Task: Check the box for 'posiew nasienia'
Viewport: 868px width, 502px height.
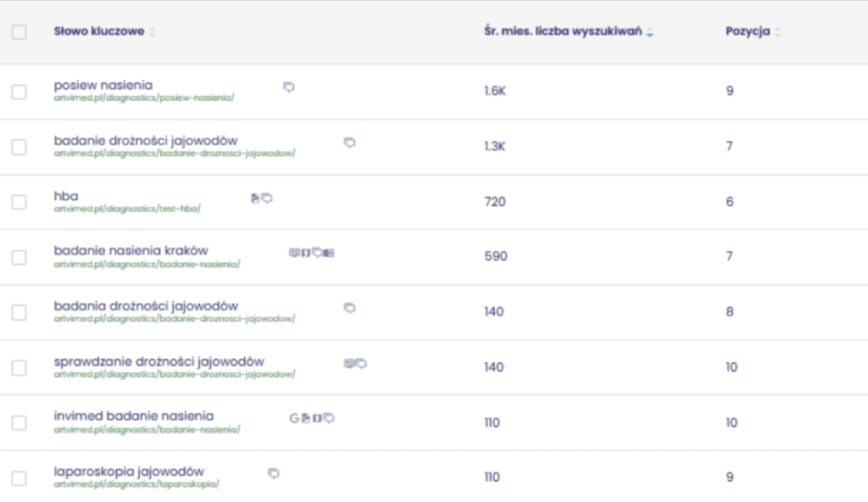Action: pyautogui.click(x=19, y=92)
